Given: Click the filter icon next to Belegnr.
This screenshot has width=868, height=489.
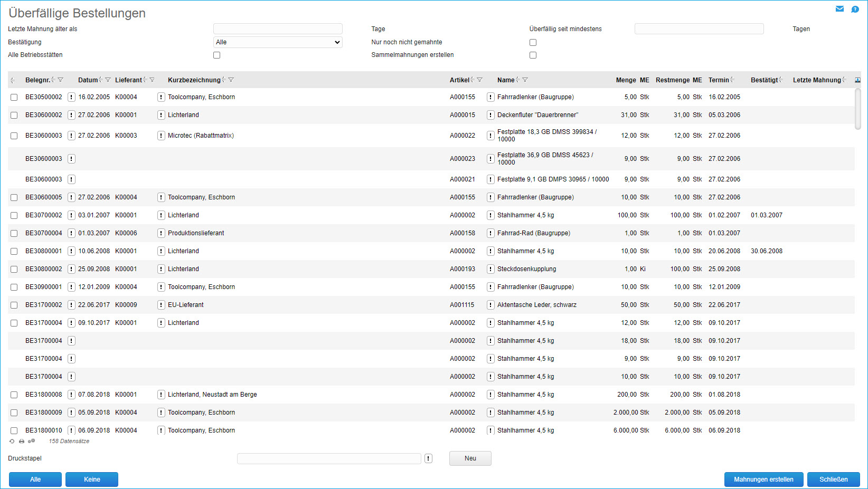Looking at the screenshot, I should point(61,80).
